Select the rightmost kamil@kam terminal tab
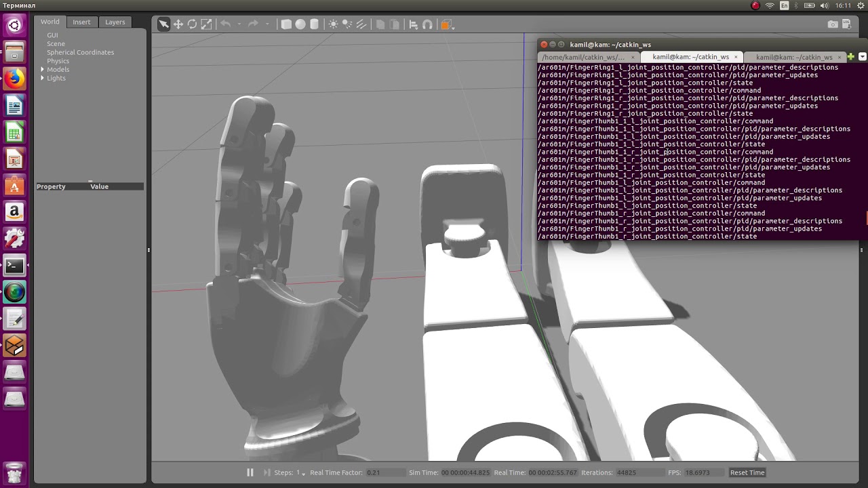Image resolution: width=868 pixels, height=488 pixels. tap(793, 57)
